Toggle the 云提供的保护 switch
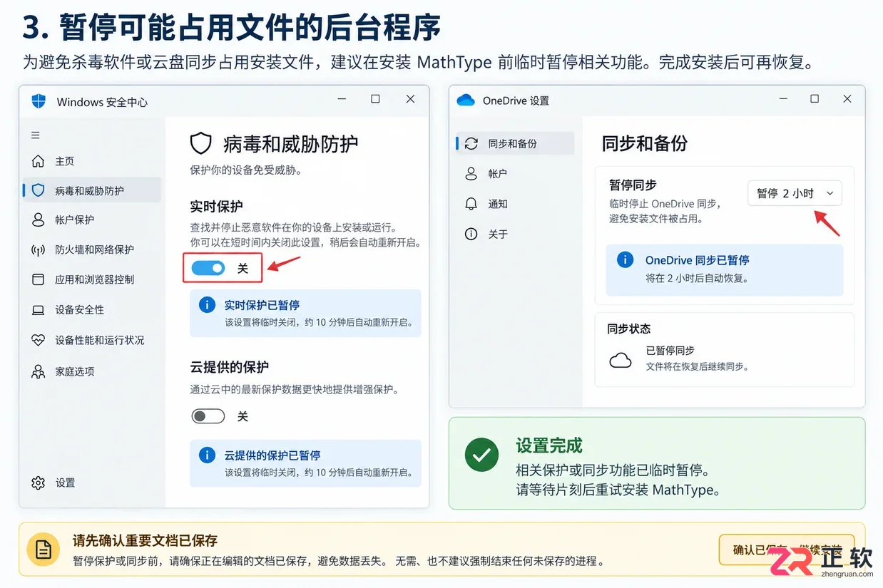The image size is (883, 588). [208, 416]
